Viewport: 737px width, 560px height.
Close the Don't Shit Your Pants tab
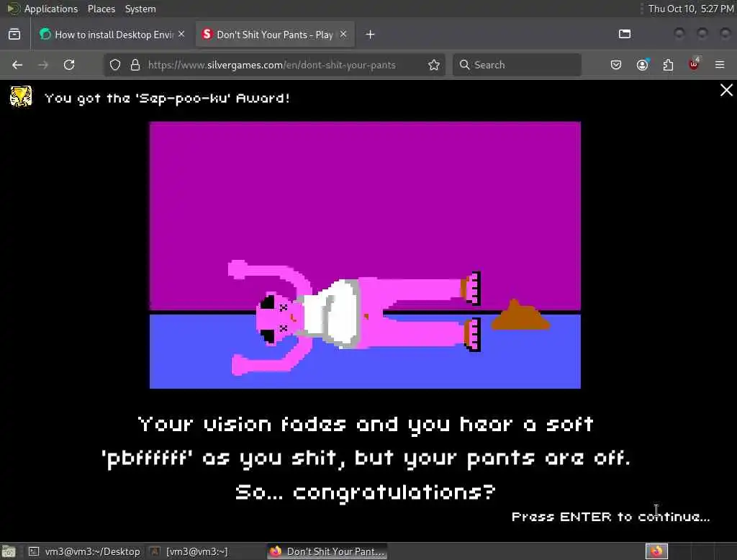[x=343, y=35]
